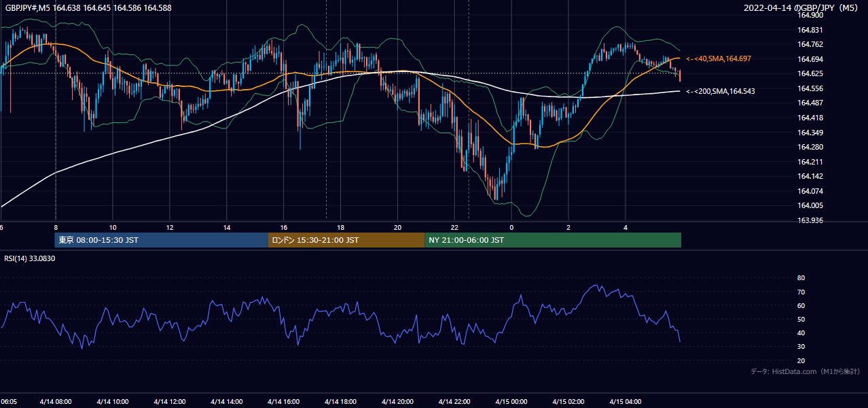This screenshot has width=868, height=408.
Task: Click RSI scale value 50
Action: pyautogui.click(x=801, y=319)
